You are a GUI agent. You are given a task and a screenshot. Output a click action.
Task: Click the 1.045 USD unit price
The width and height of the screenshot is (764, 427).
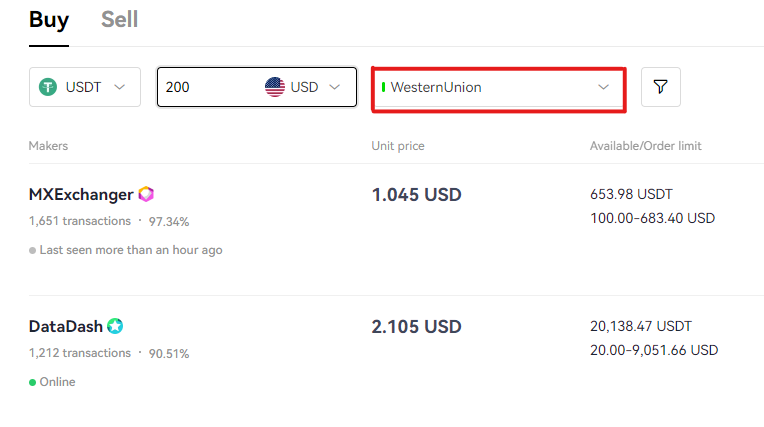pyautogui.click(x=417, y=195)
